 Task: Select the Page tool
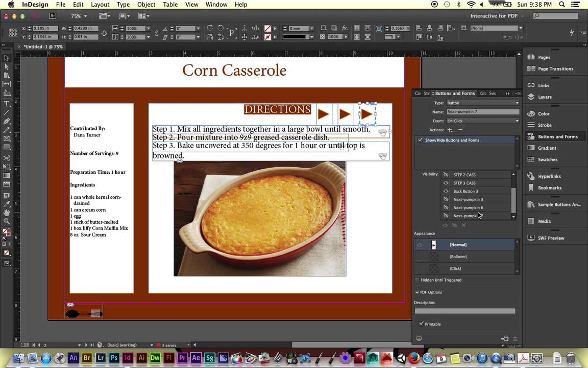point(6,76)
